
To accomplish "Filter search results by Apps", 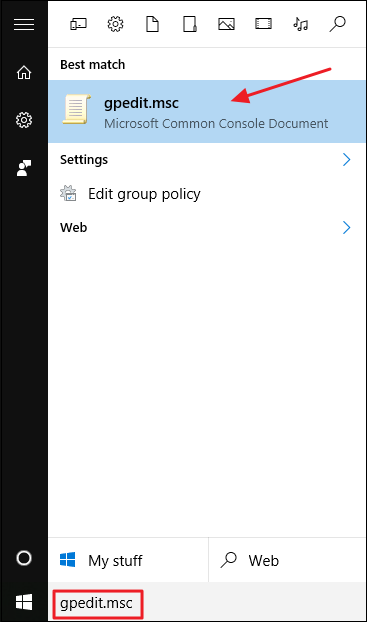I will point(78,25).
